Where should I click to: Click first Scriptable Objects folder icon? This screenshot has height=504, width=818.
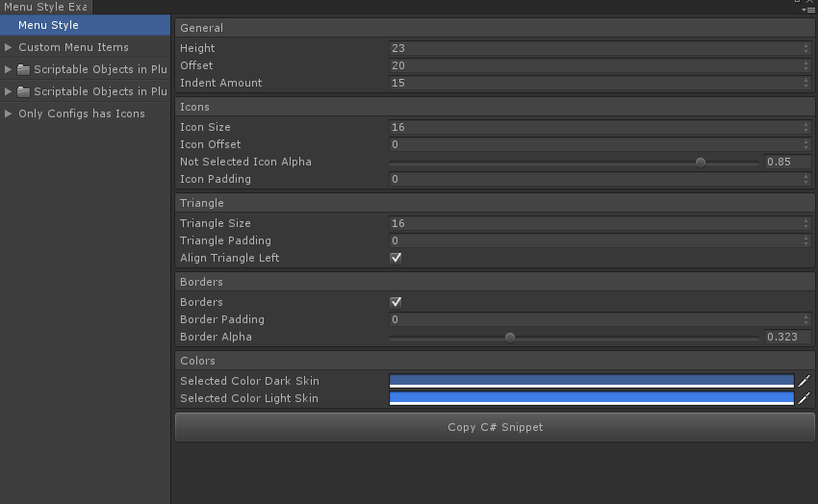[x=23, y=69]
